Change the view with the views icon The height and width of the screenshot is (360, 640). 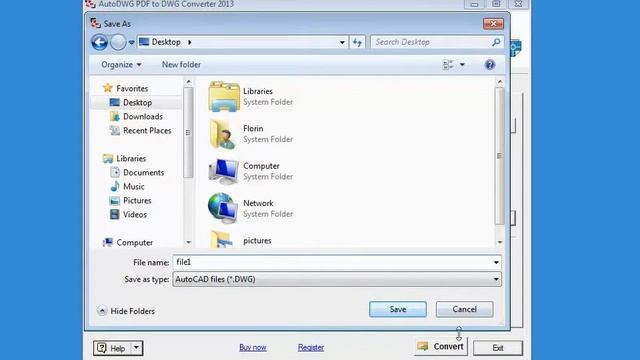pos(448,64)
